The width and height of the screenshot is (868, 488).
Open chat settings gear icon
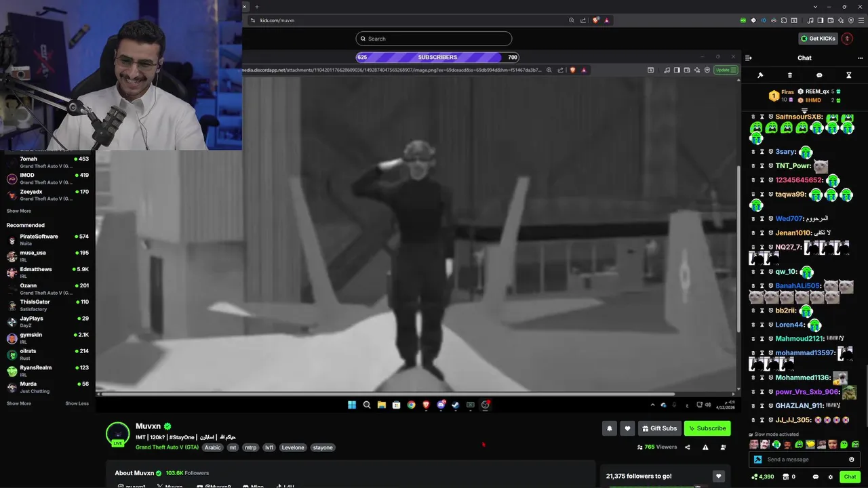(x=830, y=477)
